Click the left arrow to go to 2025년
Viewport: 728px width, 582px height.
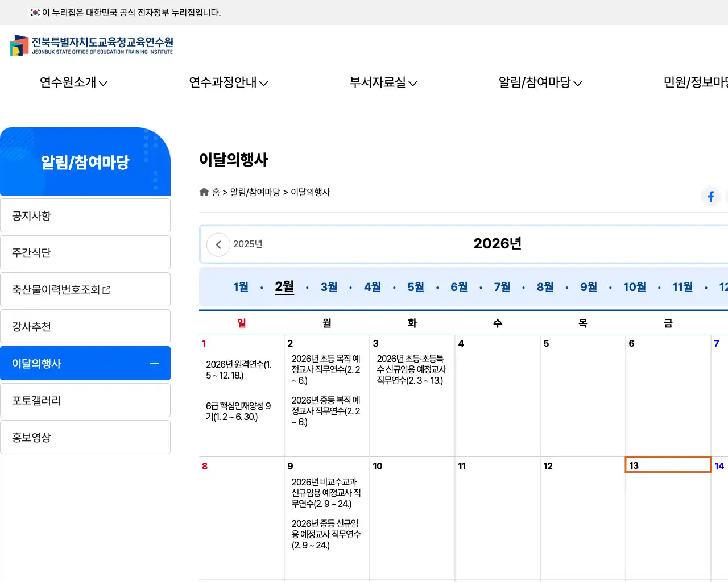pos(218,244)
